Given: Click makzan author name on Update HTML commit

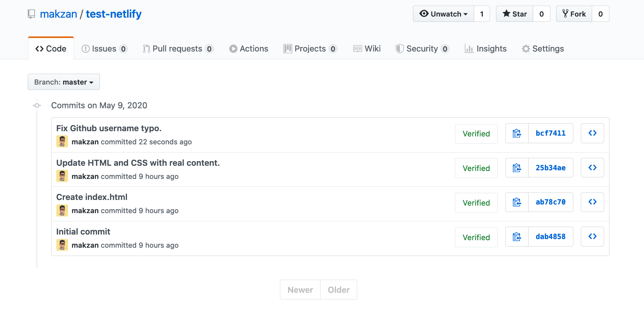Looking at the screenshot, I should (85, 176).
